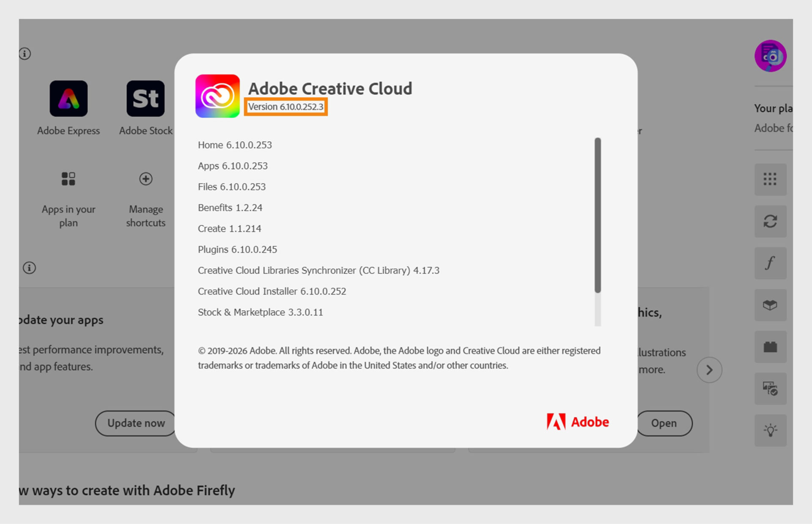
Task: Select the Home 6.10.0.253 row
Action: [235, 145]
